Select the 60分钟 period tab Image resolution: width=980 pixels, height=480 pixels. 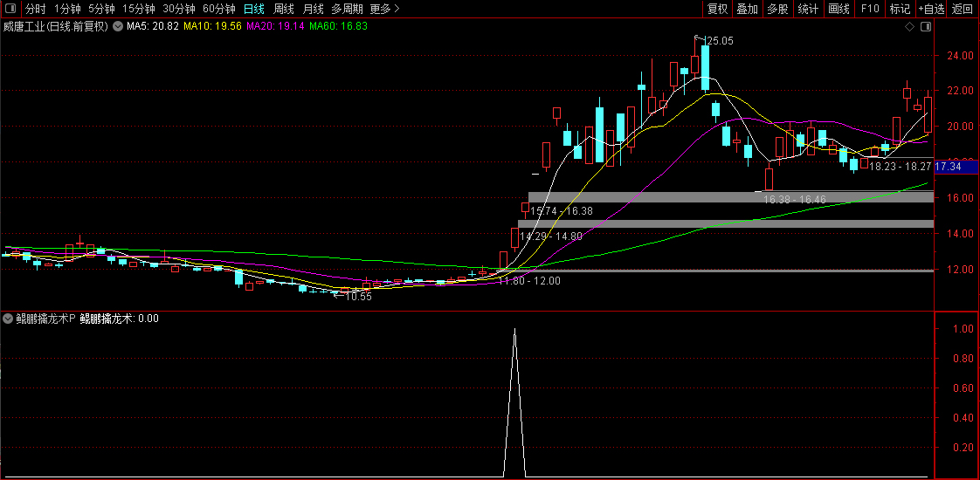[219, 9]
